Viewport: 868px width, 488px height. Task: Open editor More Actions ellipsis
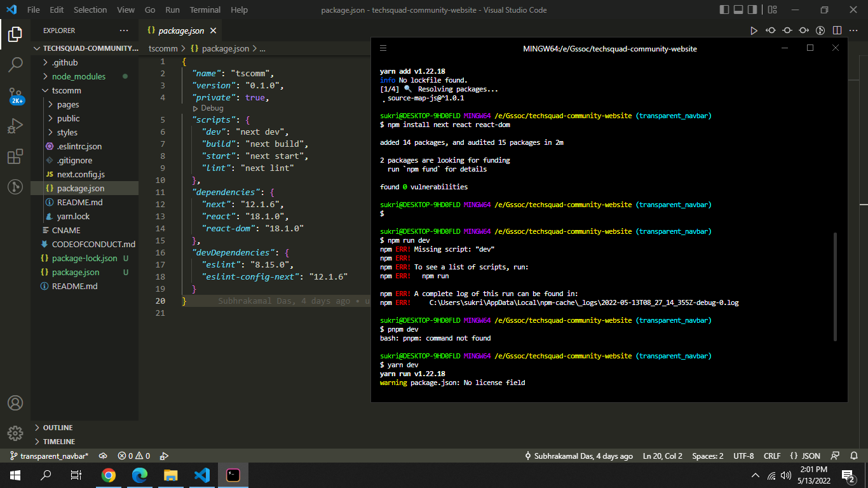pyautogui.click(x=853, y=30)
